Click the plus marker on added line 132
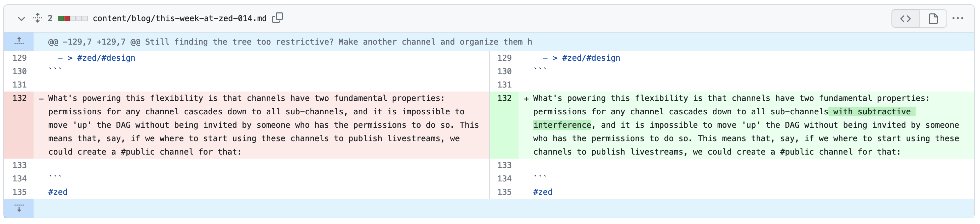This screenshot has width=980, height=224. (x=526, y=99)
